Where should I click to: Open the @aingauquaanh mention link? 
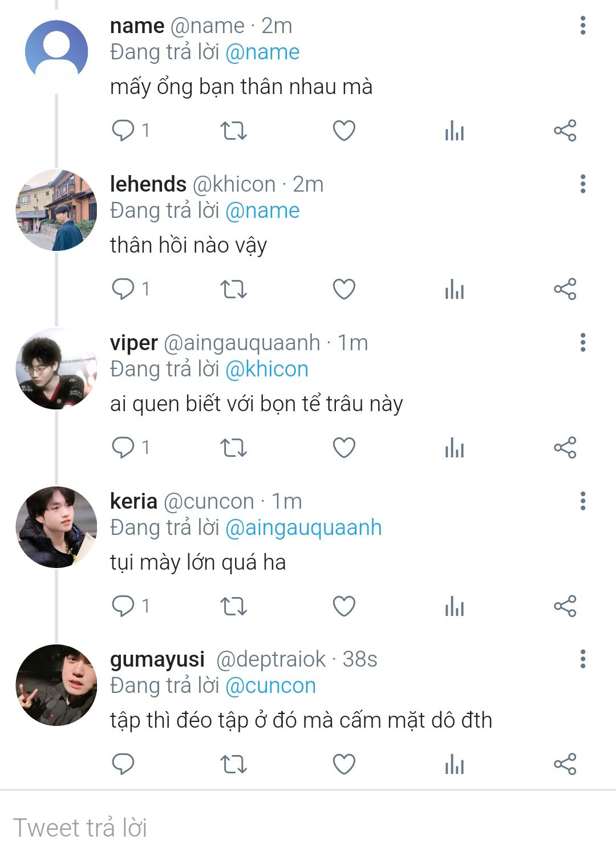303,528
